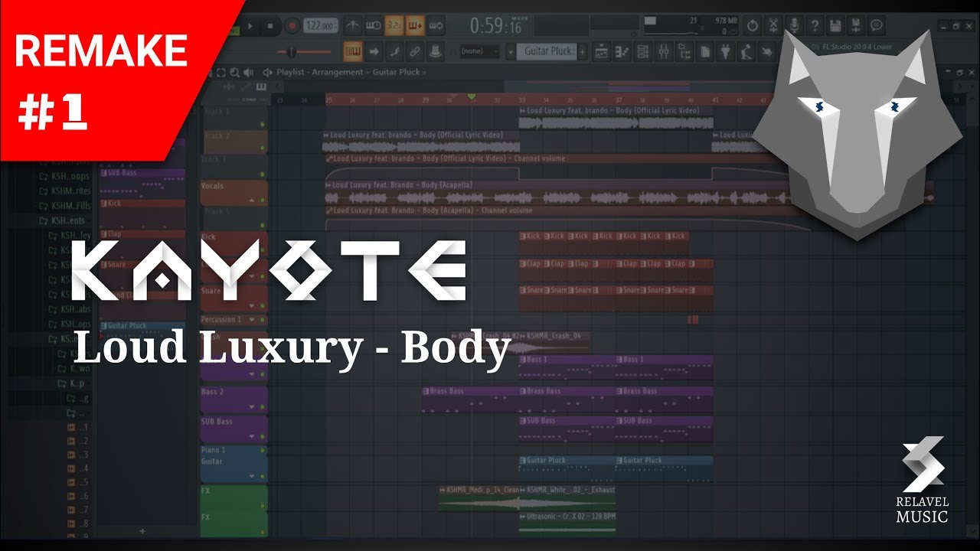The width and height of the screenshot is (980, 551).
Task: Enable typing keyboard to piano icon
Action: click(353, 51)
